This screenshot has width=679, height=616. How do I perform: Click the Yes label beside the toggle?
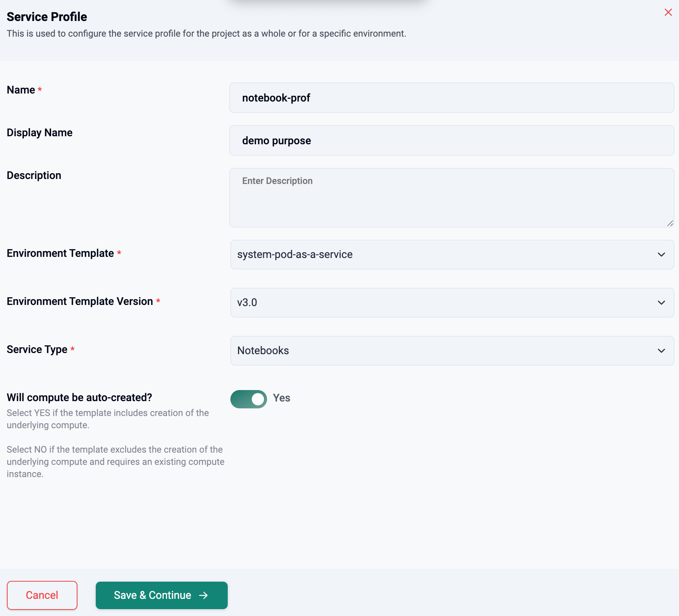282,398
